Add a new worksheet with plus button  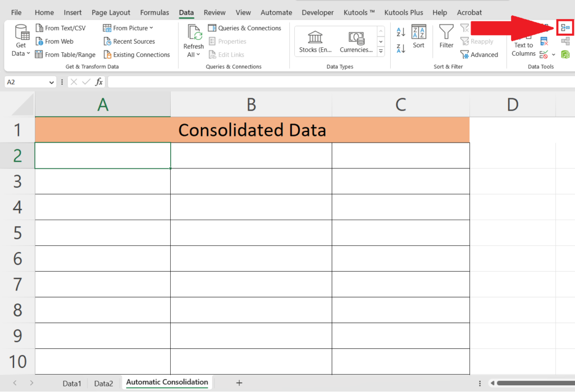click(x=239, y=382)
